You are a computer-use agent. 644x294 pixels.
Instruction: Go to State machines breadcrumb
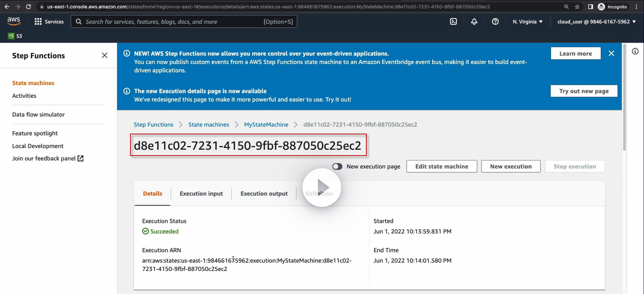coord(209,125)
